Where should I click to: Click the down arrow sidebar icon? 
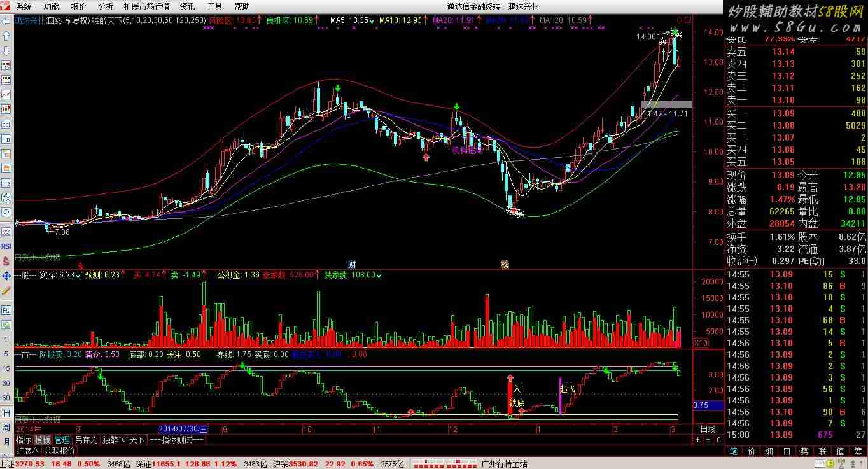[6, 50]
